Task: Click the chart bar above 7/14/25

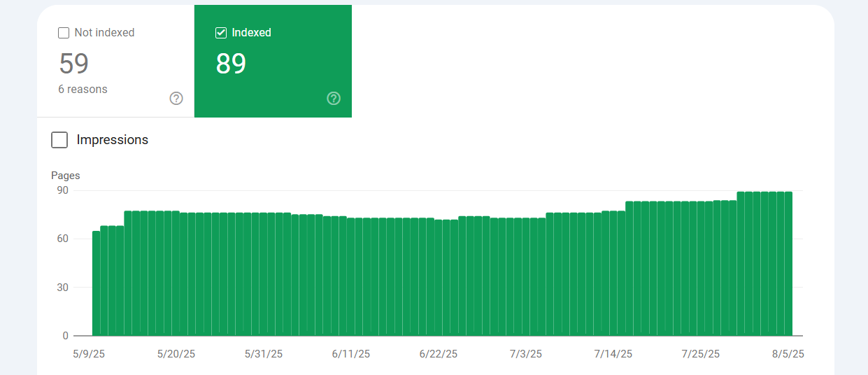Action: click(x=613, y=274)
